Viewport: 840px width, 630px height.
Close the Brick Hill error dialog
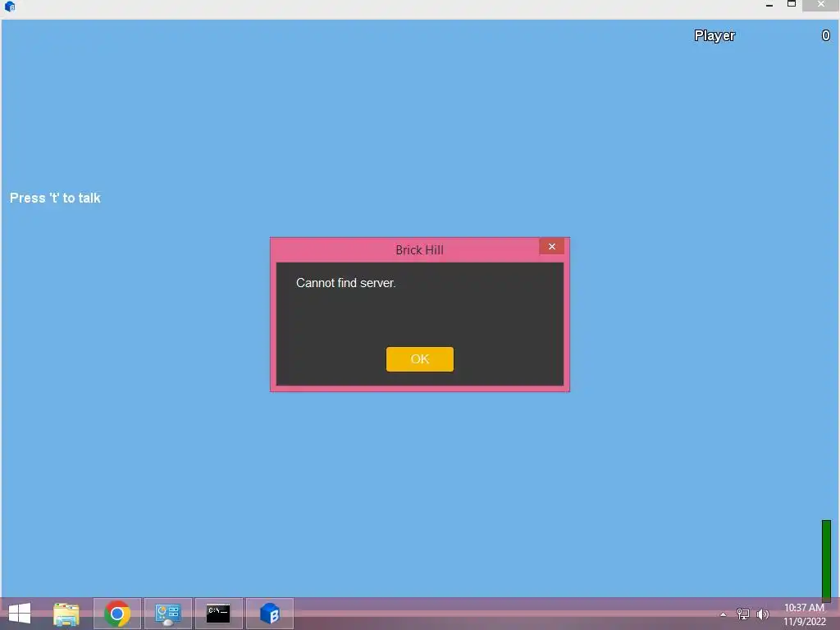[552, 246]
